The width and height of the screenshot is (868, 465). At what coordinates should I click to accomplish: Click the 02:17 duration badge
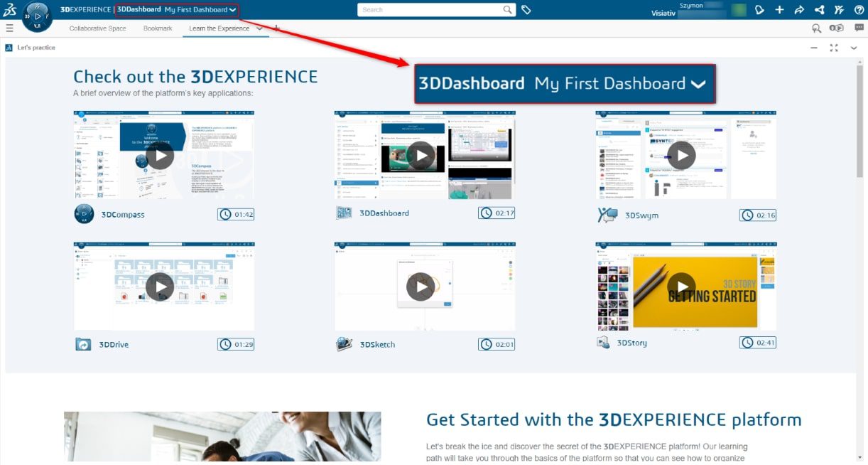tap(497, 213)
